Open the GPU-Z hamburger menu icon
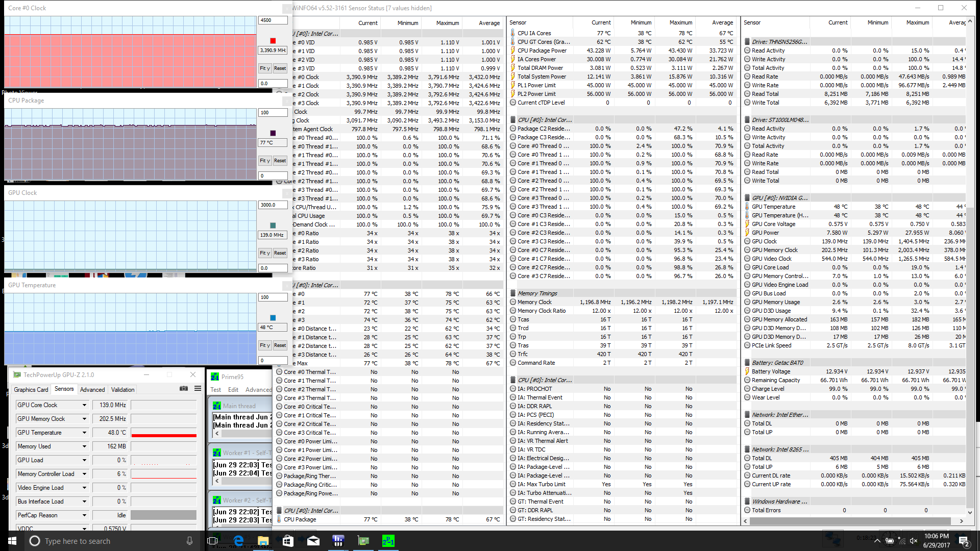 [198, 389]
